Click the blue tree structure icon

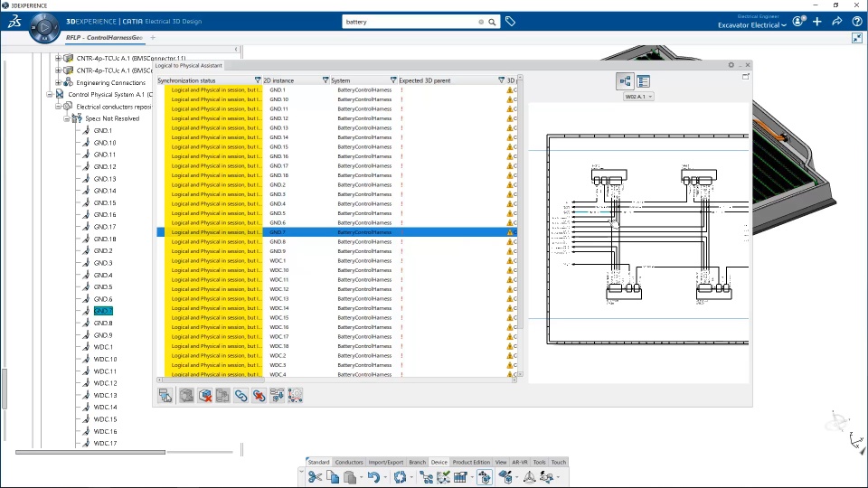tap(426, 477)
